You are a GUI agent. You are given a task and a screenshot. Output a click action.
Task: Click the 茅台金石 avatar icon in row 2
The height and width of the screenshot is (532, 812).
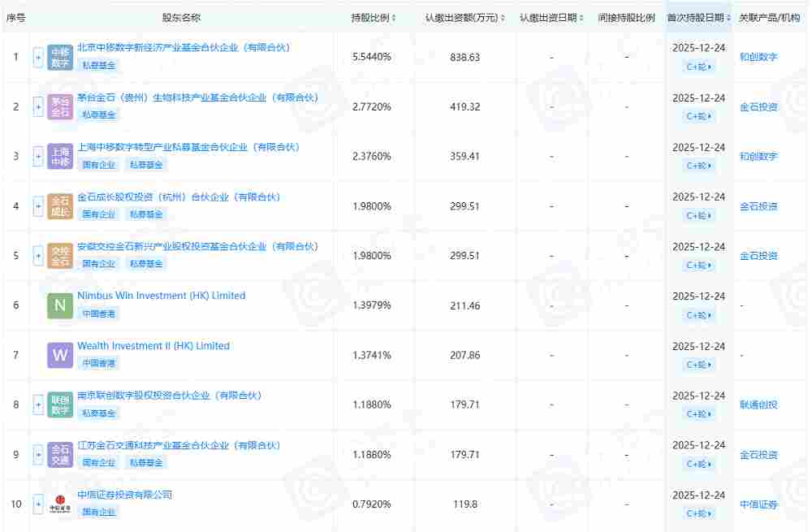coord(58,106)
